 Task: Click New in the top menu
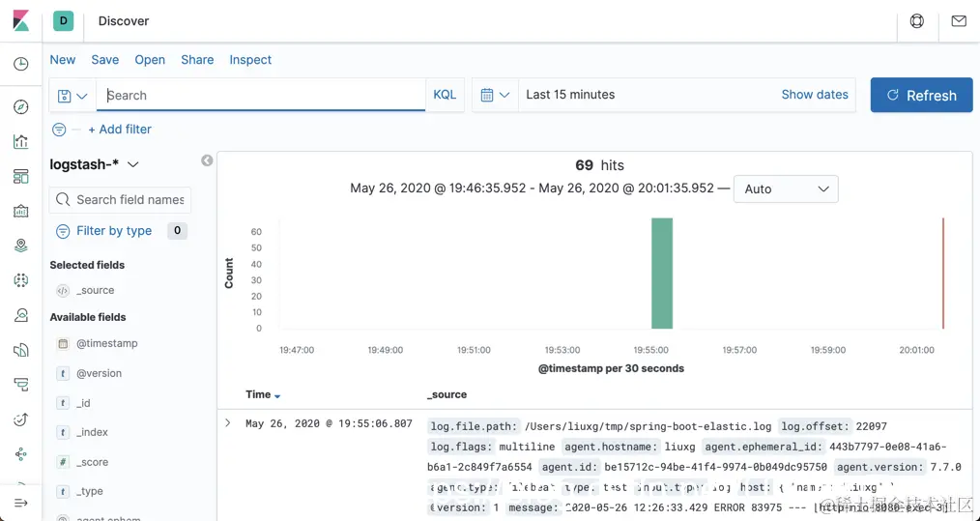click(63, 60)
